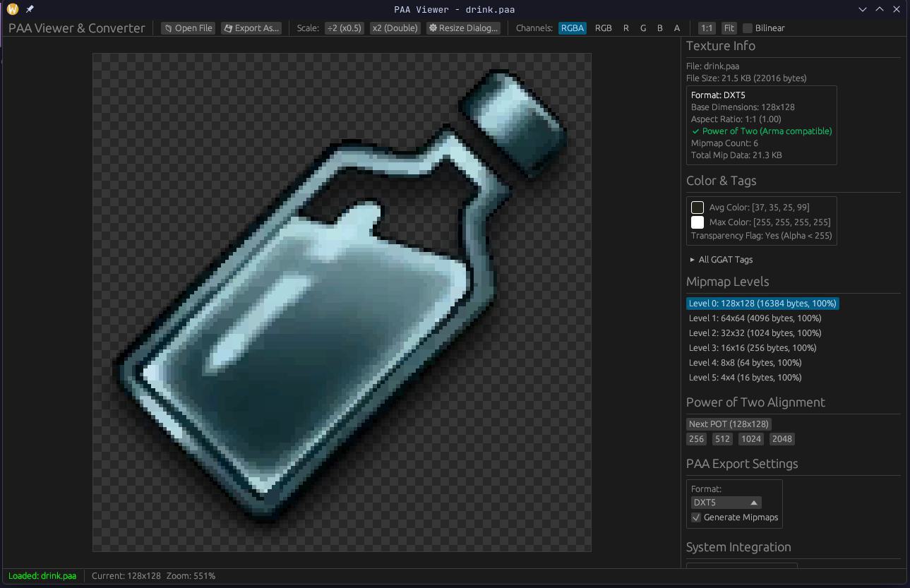Select mipmap Level 3: 16x16
This screenshot has width=910, height=588.
(x=753, y=348)
